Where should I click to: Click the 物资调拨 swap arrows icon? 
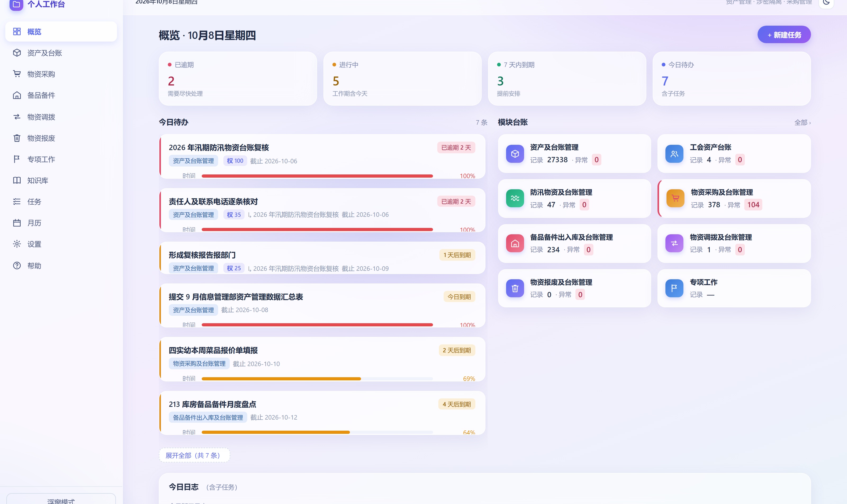pyautogui.click(x=17, y=117)
